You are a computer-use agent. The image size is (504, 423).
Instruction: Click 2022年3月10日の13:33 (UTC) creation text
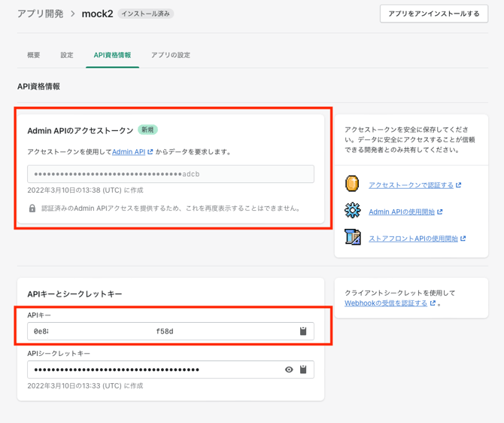(85, 385)
